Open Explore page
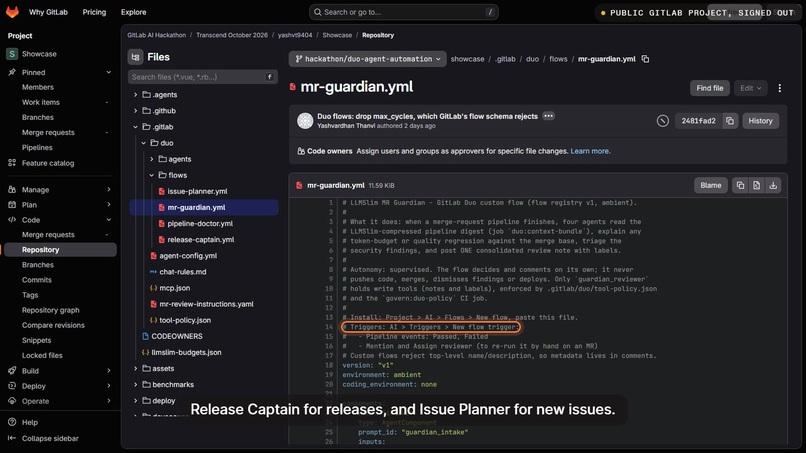Screen dimensions: 806x453 tap(133, 12)
